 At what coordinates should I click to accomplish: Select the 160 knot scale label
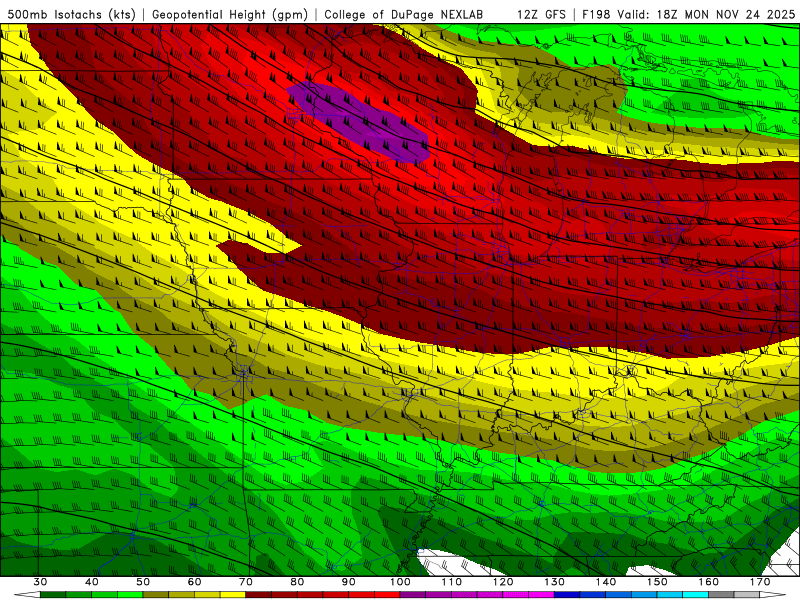(x=709, y=582)
